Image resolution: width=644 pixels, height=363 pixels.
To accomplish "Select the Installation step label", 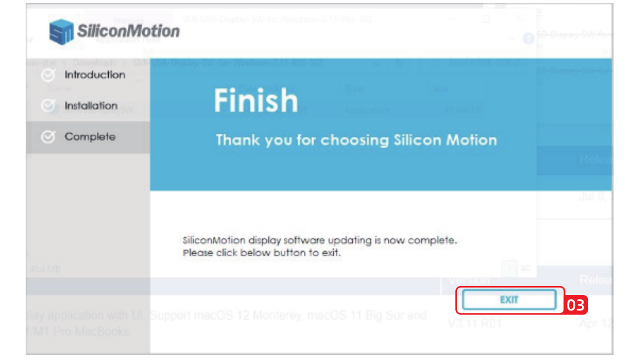I will (91, 106).
